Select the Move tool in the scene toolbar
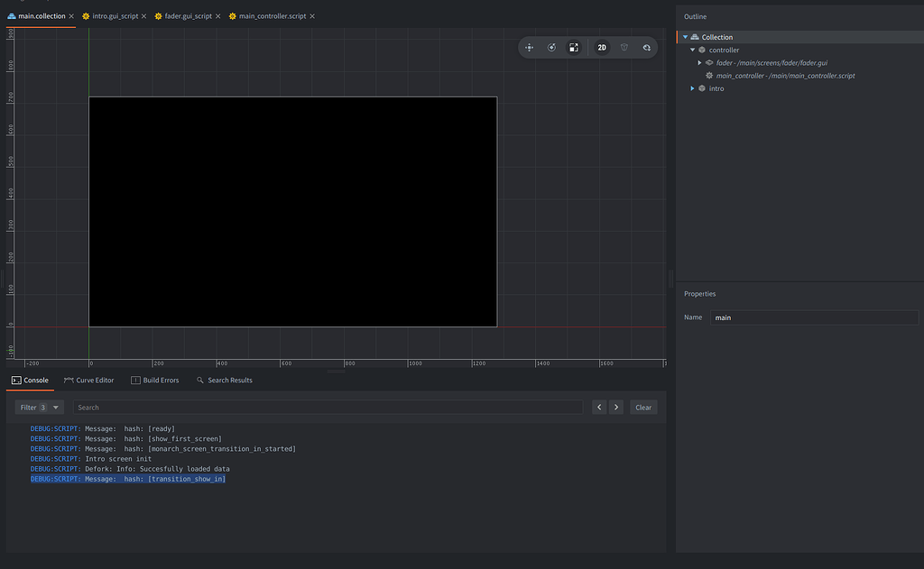Image resolution: width=924 pixels, height=569 pixels. click(530, 47)
